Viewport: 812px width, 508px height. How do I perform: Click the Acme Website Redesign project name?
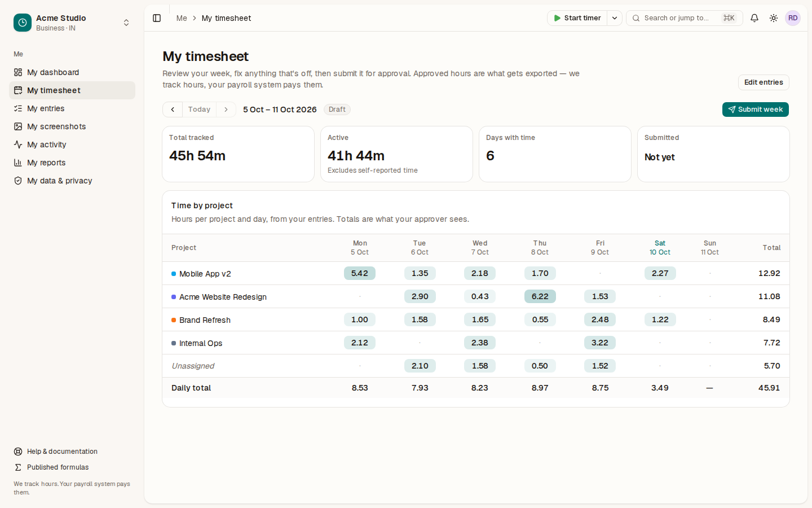tap(223, 297)
